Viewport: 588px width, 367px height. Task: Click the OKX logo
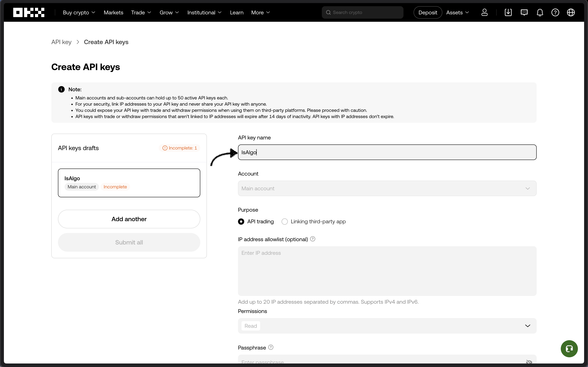click(x=29, y=12)
